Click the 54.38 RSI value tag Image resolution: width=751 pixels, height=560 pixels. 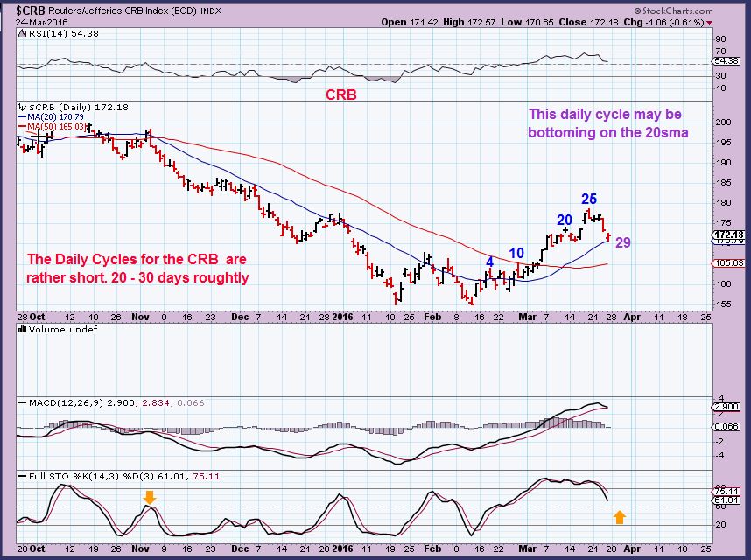(x=726, y=61)
